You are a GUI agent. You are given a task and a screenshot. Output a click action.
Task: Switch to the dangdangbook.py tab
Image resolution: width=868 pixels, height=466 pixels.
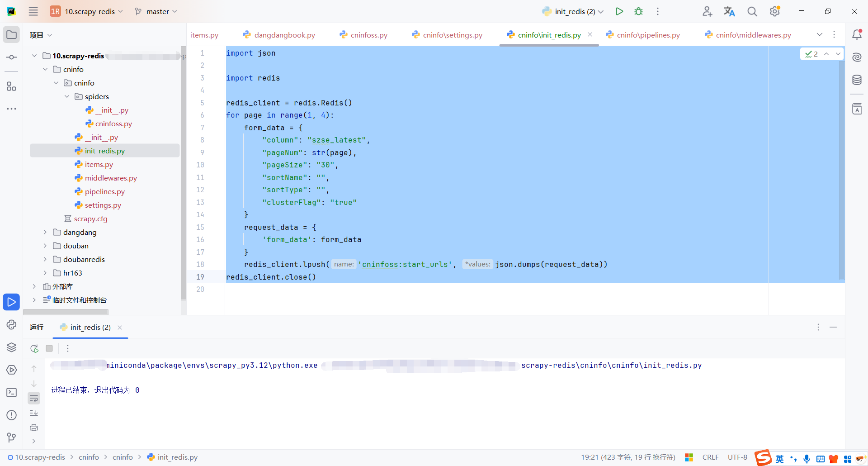coord(279,35)
